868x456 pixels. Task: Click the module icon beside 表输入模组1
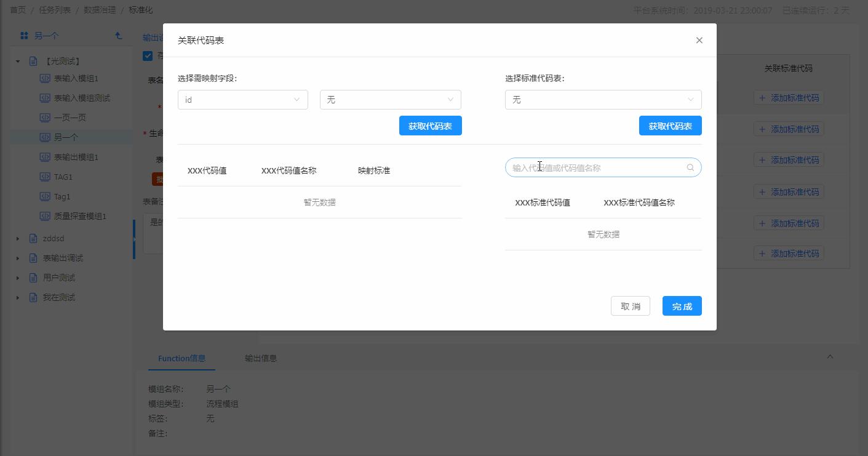(x=45, y=78)
